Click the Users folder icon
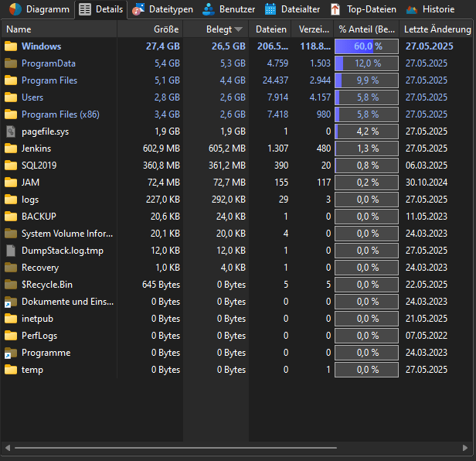The height and width of the screenshot is (461, 476). tap(11, 97)
